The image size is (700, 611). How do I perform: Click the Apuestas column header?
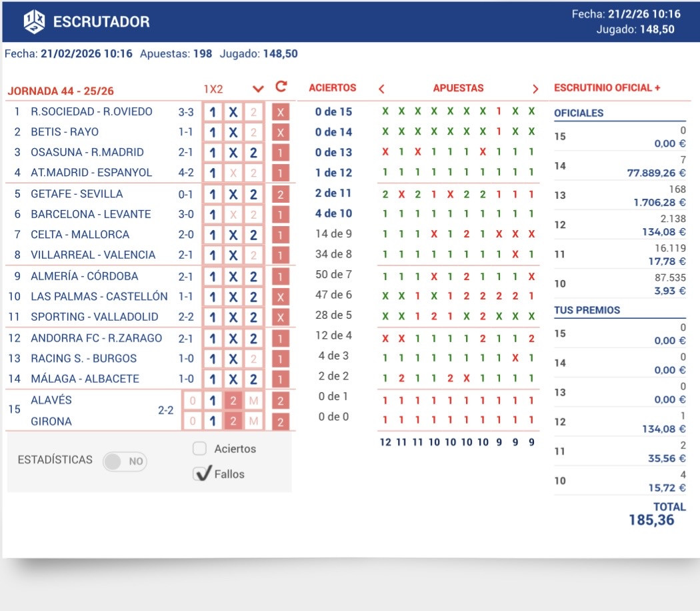(458, 88)
